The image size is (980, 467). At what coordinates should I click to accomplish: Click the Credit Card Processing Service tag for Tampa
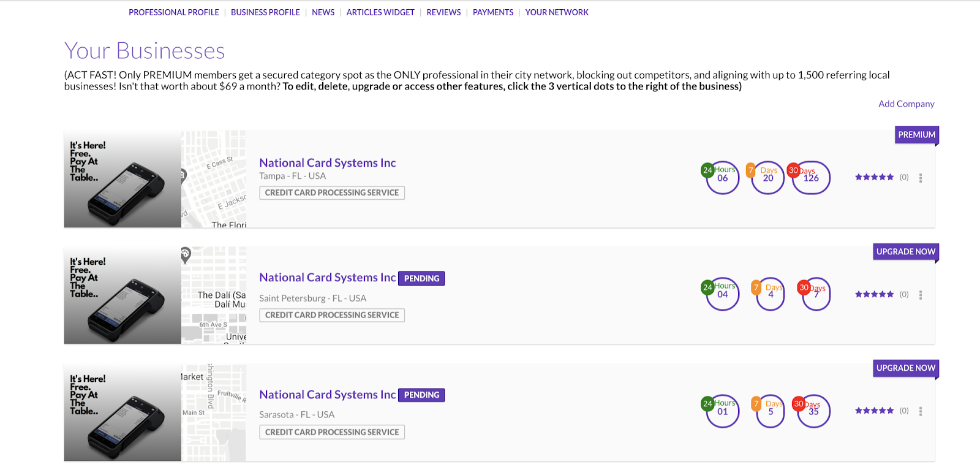click(332, 192)
